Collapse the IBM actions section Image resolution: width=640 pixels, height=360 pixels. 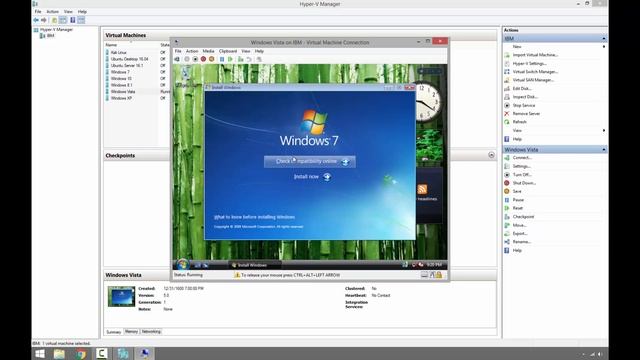click(x=604, y=38)
